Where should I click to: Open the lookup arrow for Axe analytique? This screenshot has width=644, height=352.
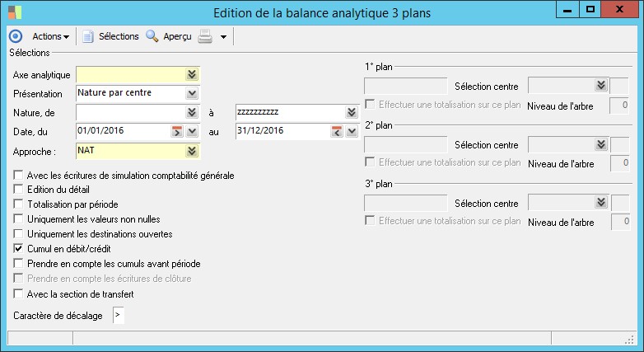(192, 74)
